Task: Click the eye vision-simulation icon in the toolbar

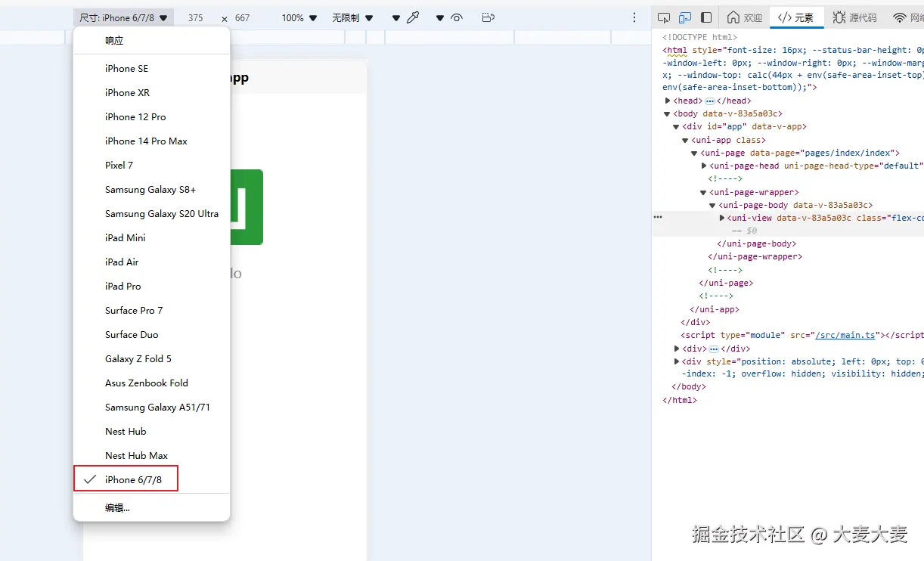Action: click(x=457, y=17)
